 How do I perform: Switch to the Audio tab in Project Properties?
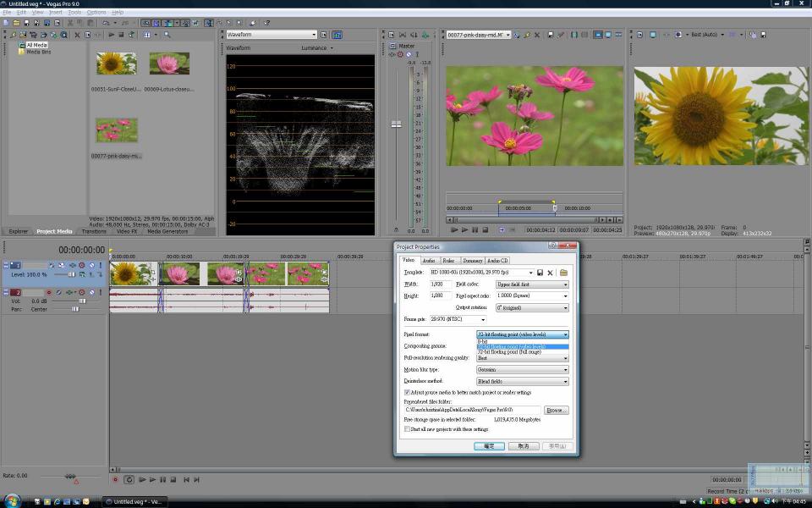(x=429, y=261)
